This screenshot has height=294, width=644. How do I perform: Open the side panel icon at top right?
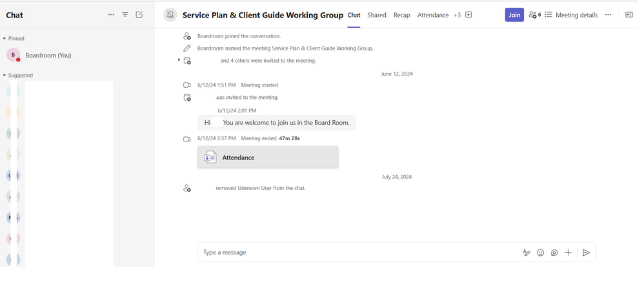(629, 15)
